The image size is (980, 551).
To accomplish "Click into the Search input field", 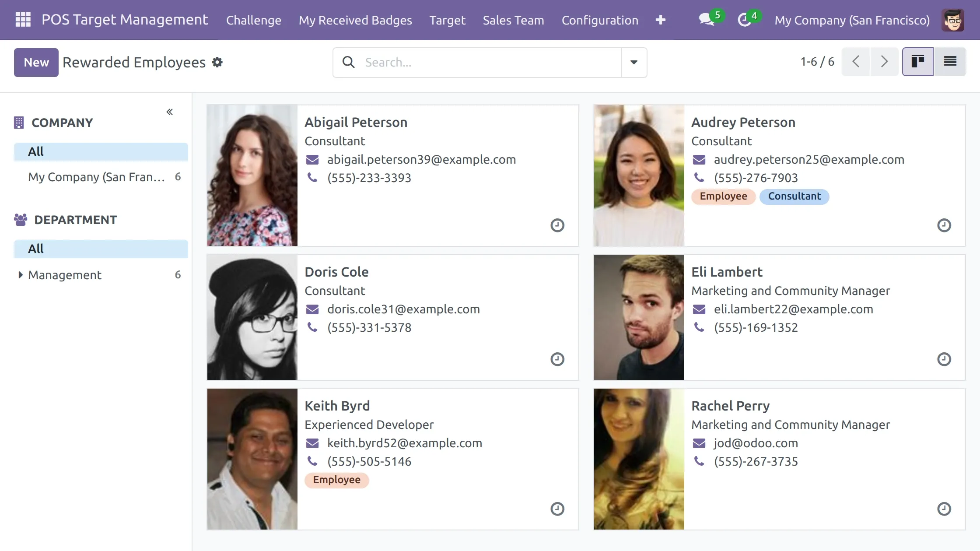I will point(490,63).
